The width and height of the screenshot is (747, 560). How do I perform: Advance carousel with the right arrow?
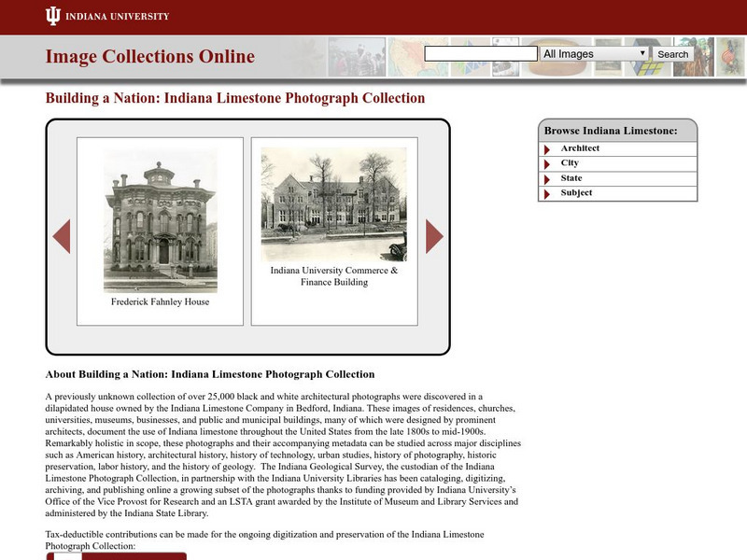(434, 237)
